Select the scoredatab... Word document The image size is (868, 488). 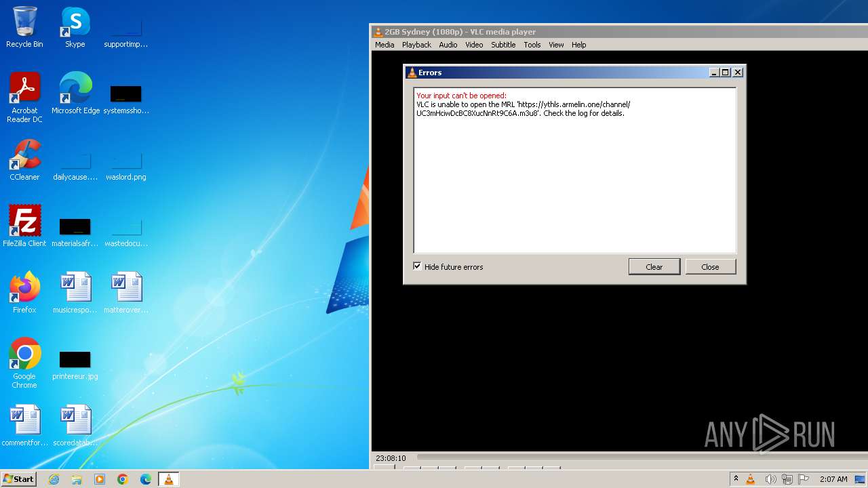[x=75, y=426]
